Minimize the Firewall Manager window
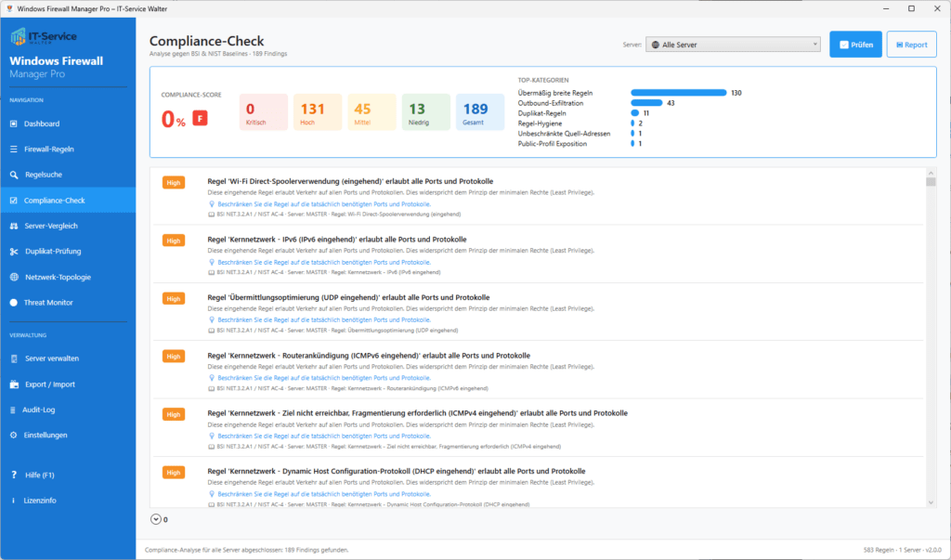The image size is (951, 560). coord(885,9)
